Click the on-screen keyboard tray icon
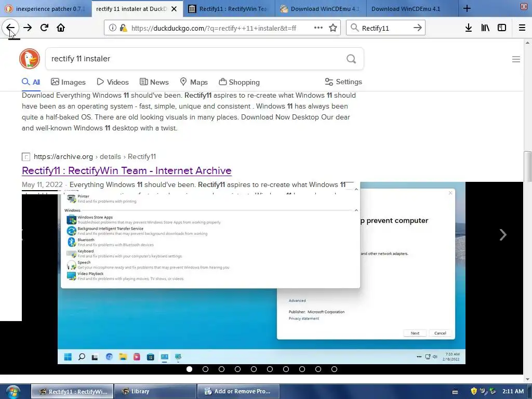The width and height of the screenshot is (532, 399). [x=455, y=392]
